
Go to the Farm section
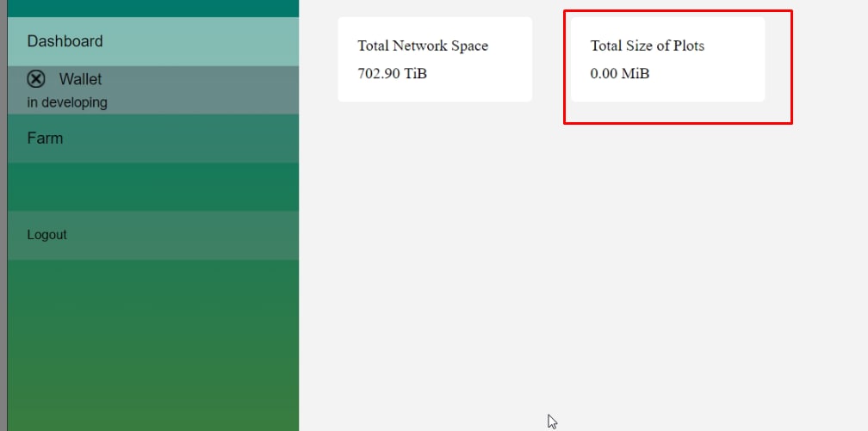click(45, 139)
